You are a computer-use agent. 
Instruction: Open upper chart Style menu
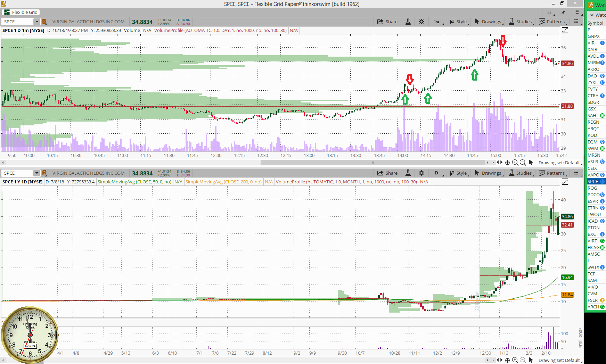click(x=458, y=22)
